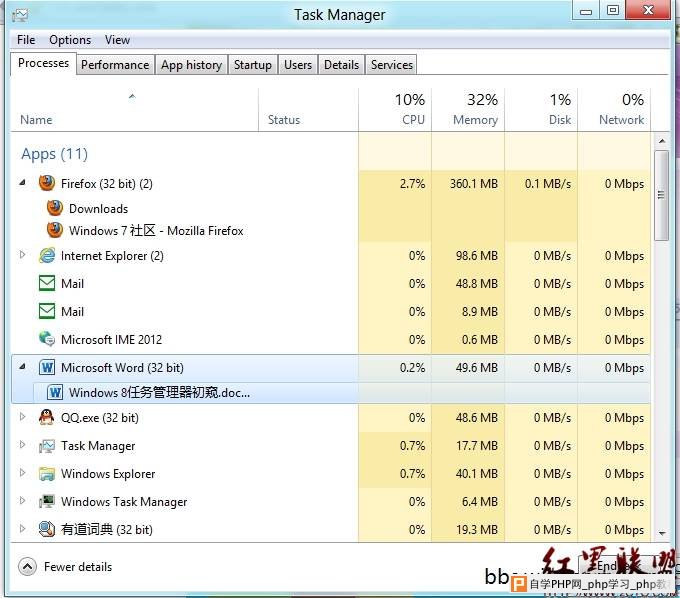The width and height of the screenshot is (680, 598).
Task: Select the Downloads child item under Firefox
Action: pyautogui.click(x=98, y=208)
